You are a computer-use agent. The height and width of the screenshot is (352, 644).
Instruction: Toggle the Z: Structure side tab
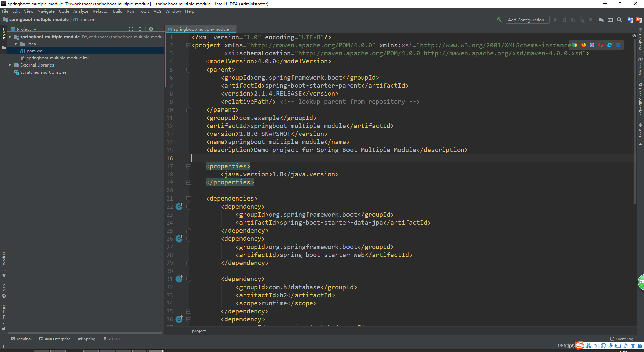[x=4, y=317]
